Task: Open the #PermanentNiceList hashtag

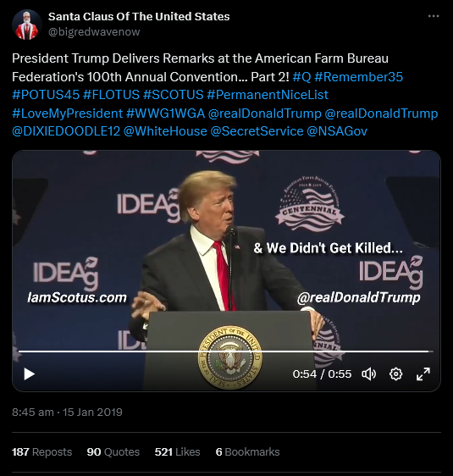Action: point(268,95)
